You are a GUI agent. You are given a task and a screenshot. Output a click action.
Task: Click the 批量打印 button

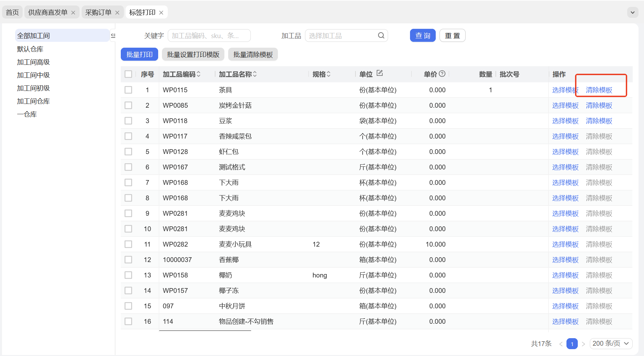pyautogui.click(x=139, y=55)
